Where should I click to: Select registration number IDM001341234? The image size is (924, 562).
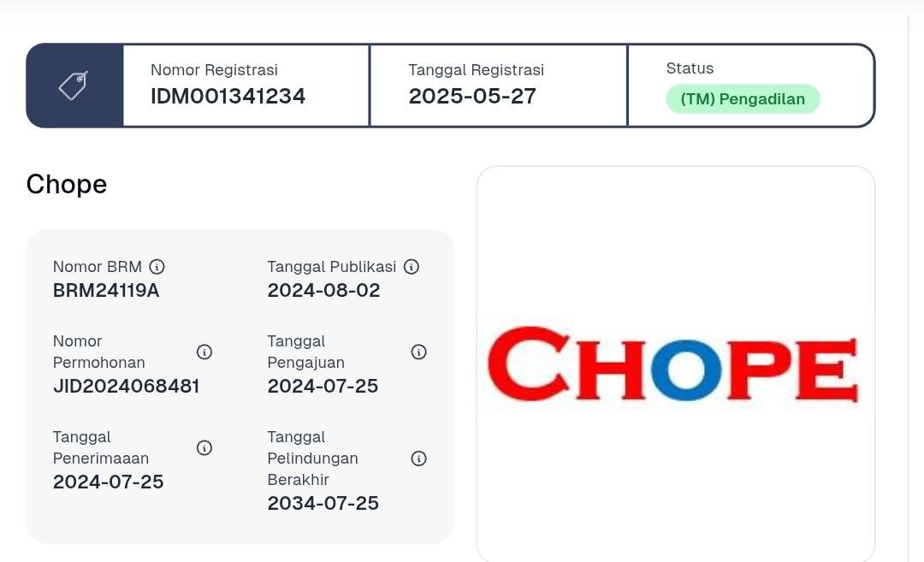pyautogui.click(x=228, y=96)
